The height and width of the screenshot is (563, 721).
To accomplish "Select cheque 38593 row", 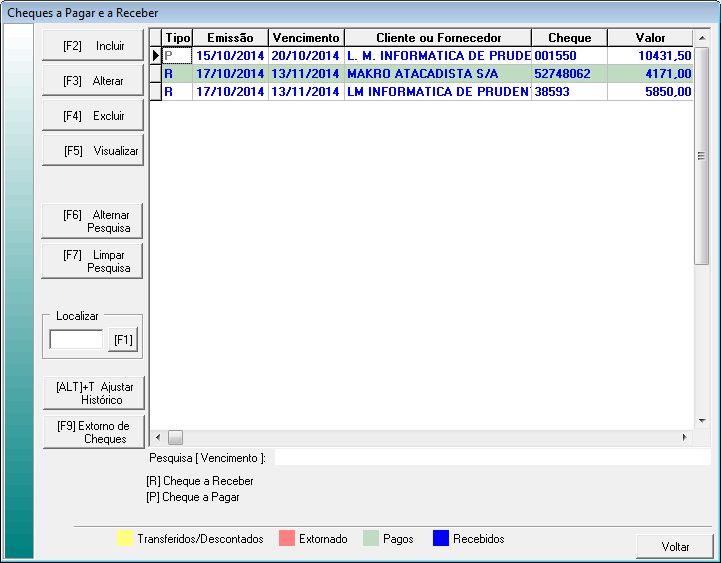I will pos(563,92).
